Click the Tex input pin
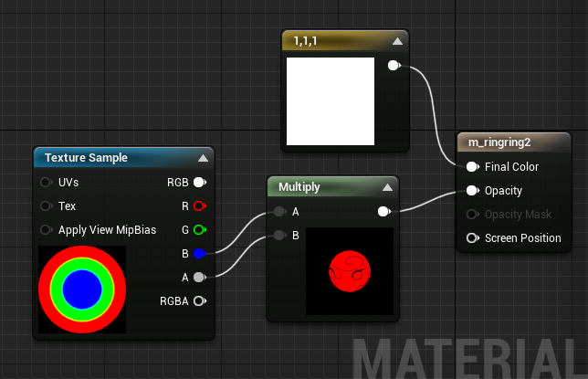 point(47,206)
